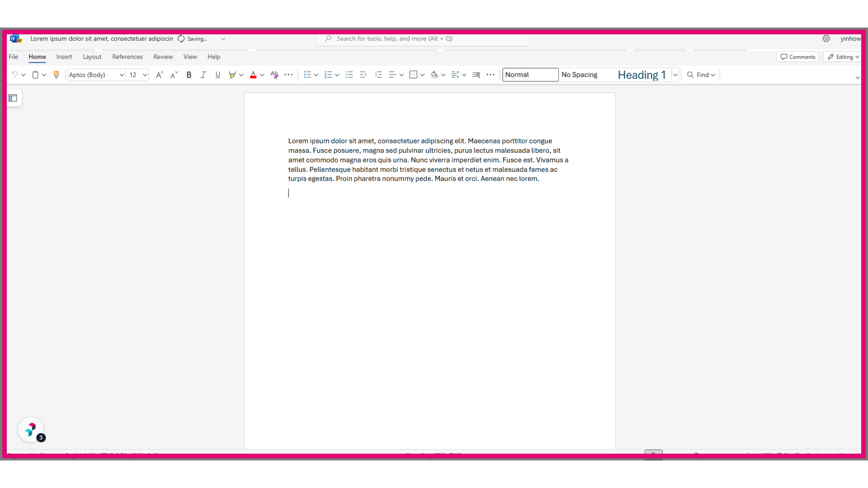Click the Search for tools search box
The height and width of the screenshot is (488, 868).
point(423,39)
